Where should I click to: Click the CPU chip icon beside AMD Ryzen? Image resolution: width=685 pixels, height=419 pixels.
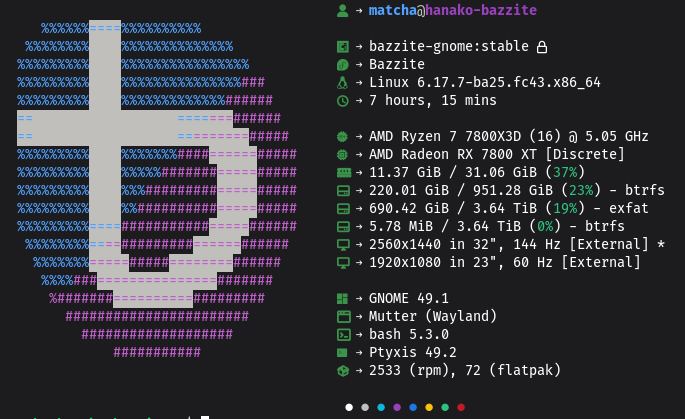pyautogui.click(x=342, y=137)
